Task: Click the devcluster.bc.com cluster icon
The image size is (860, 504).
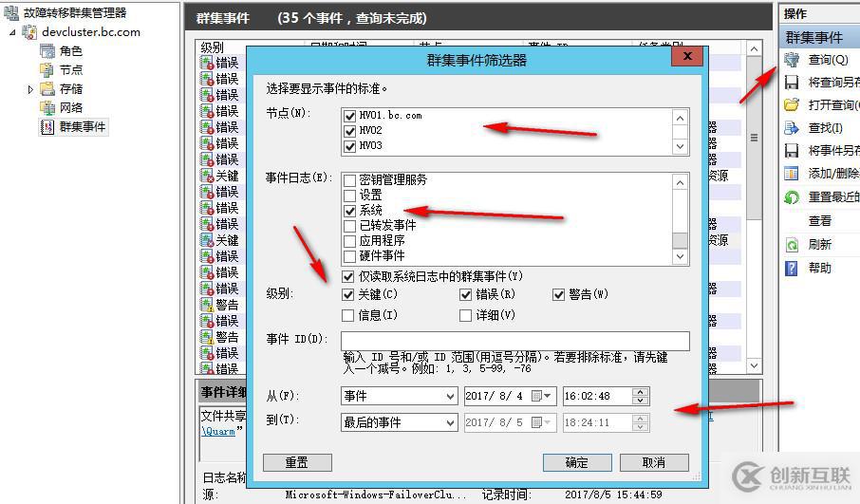Action: pyautogui.click(x=29, y=32)
